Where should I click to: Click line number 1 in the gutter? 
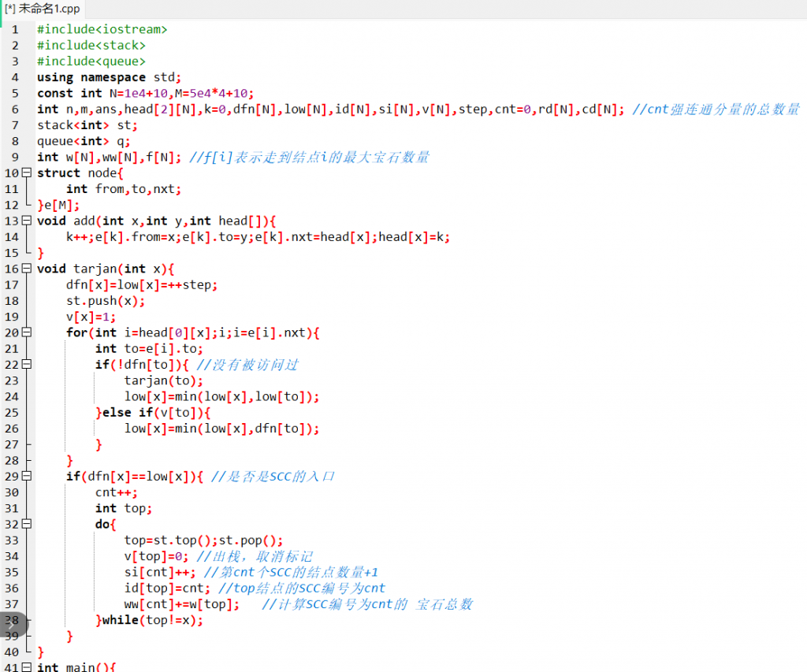coord(15,29)
